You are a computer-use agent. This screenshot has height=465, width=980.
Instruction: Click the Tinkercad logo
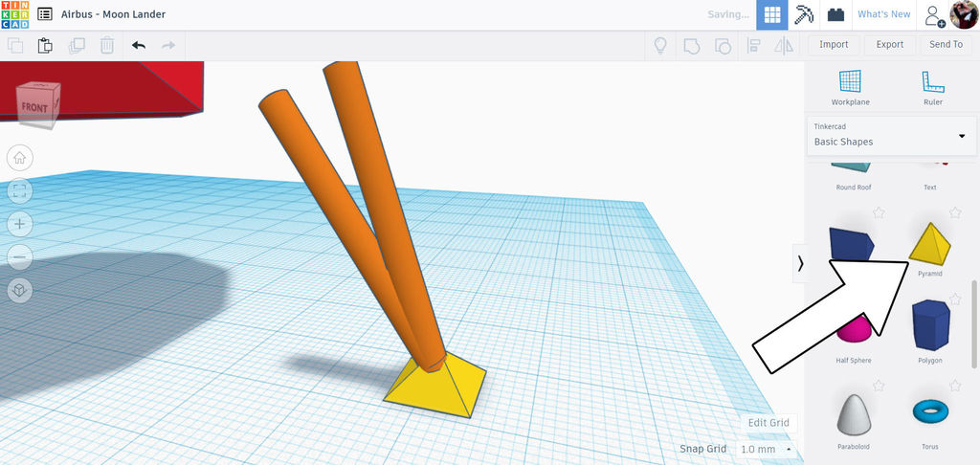[14, 14]
